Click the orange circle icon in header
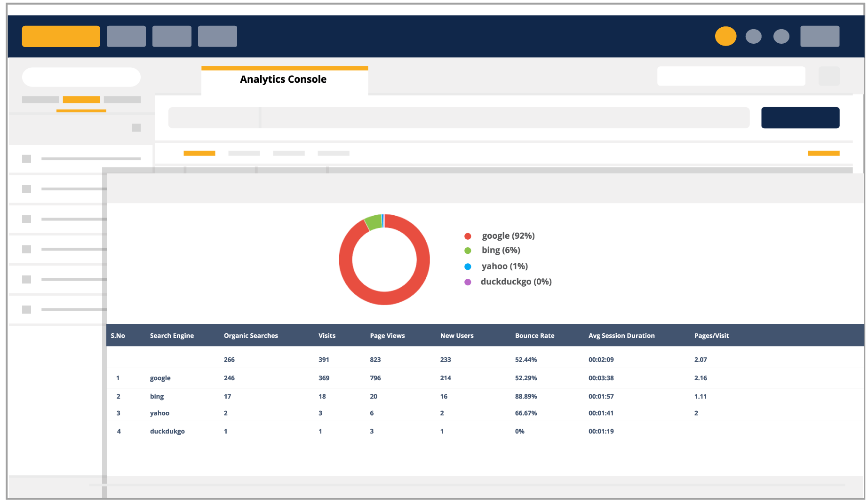 (725, 36)
